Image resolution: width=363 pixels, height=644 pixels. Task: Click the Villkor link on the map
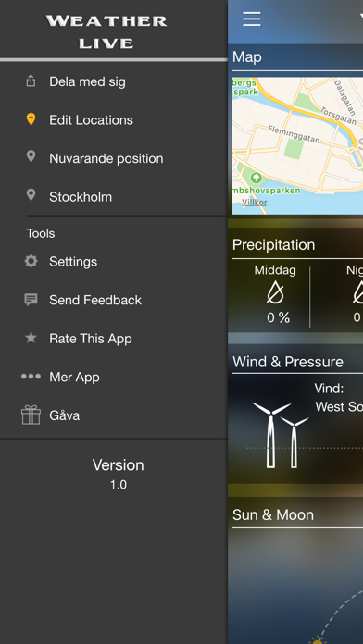255,202
